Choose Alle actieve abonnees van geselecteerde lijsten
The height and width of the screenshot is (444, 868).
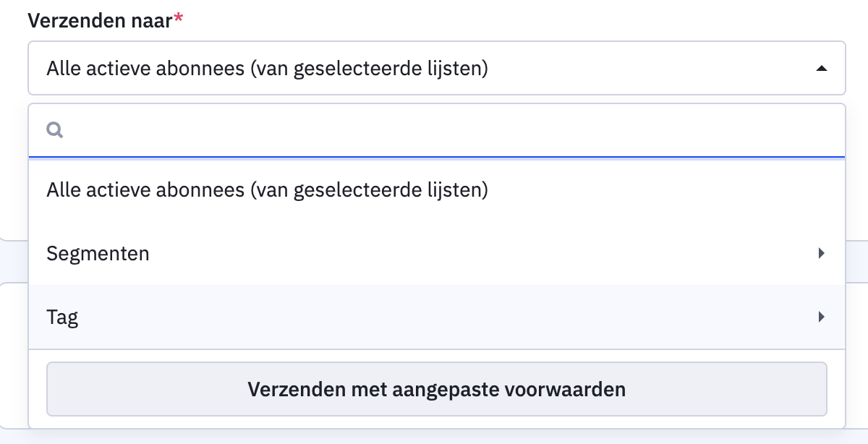268,189
